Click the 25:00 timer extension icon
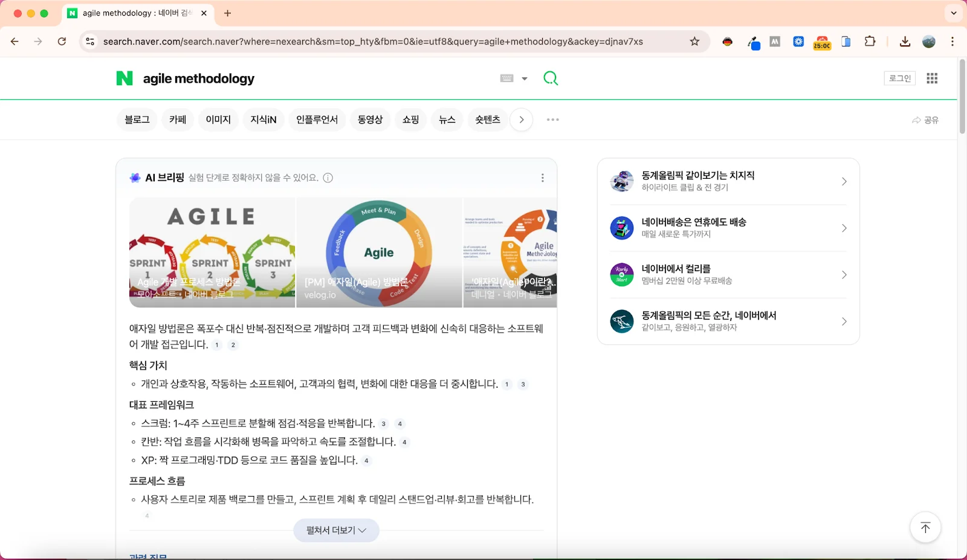 [x=822, y=42]
